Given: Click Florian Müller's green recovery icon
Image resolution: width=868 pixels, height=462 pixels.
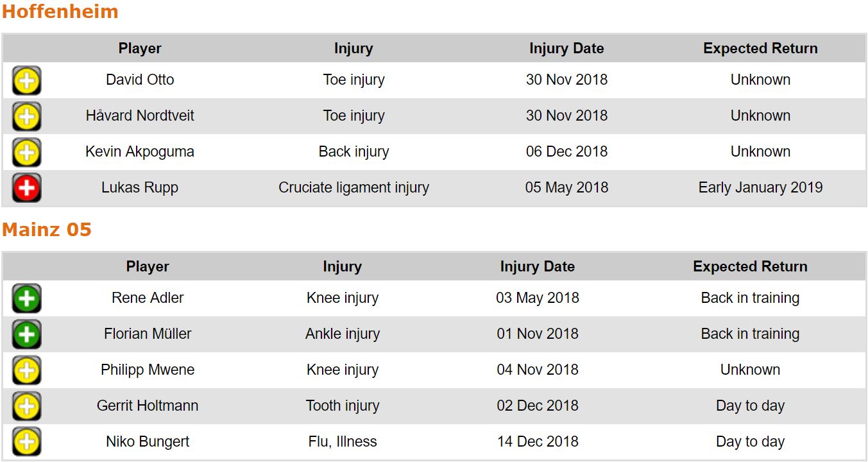Looking at the screenshot, I should pos(26,334).
